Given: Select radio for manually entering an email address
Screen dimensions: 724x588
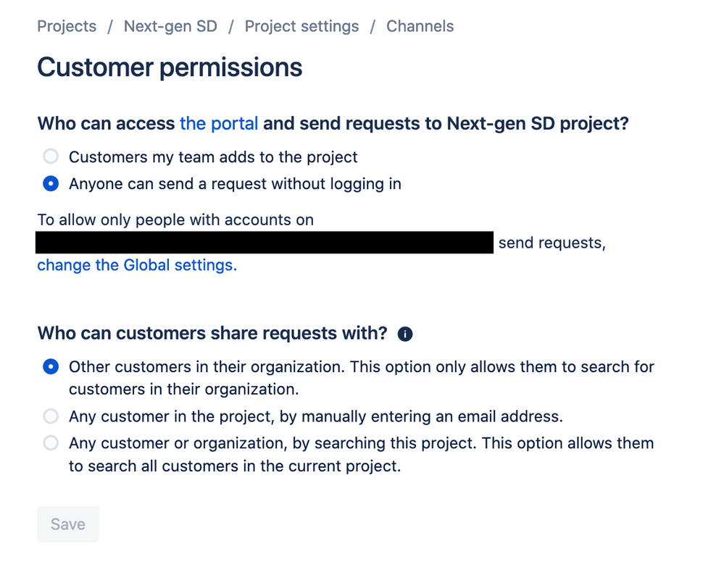Looking at the screenshot, I should pos(51,416).
